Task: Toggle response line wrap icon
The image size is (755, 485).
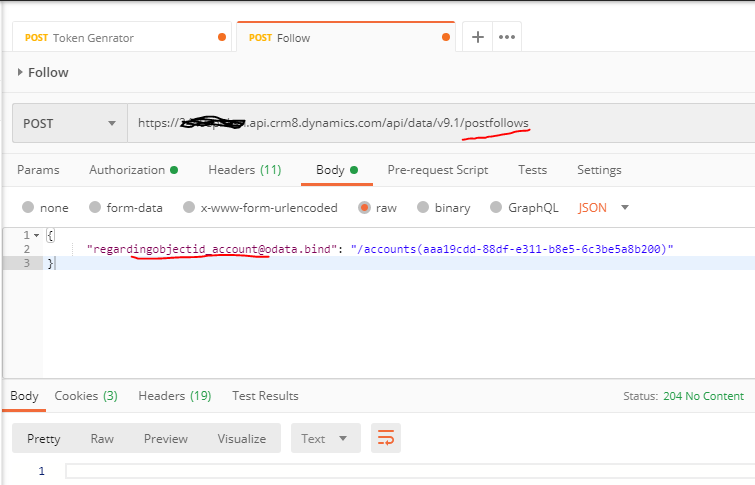Action: pos(386,438)
